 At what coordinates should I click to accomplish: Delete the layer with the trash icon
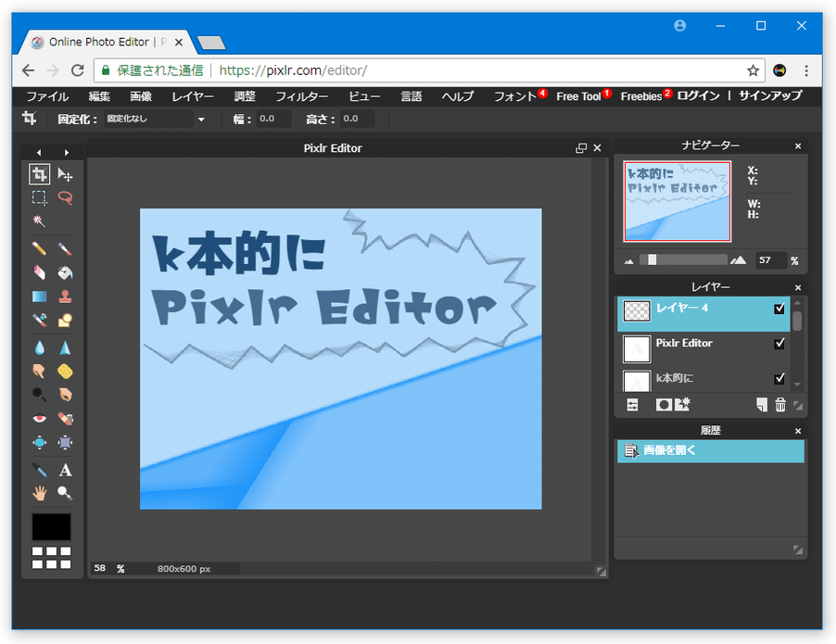(780, 405)
